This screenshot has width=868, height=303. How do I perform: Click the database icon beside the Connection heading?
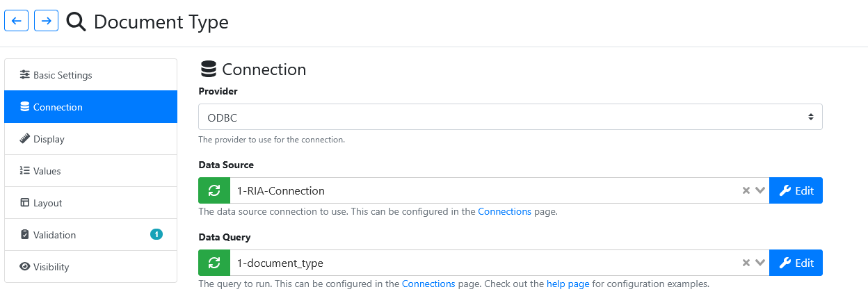[208, 69]
